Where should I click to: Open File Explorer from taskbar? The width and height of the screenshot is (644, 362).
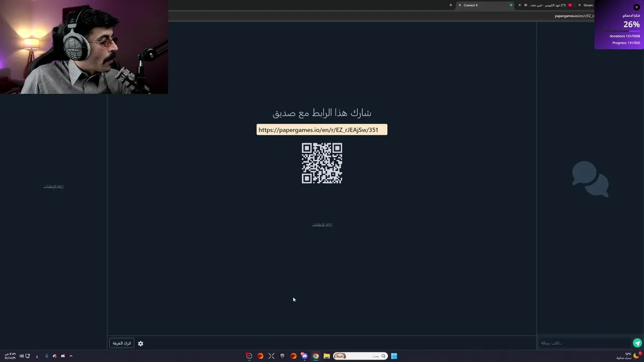(327, 356)
